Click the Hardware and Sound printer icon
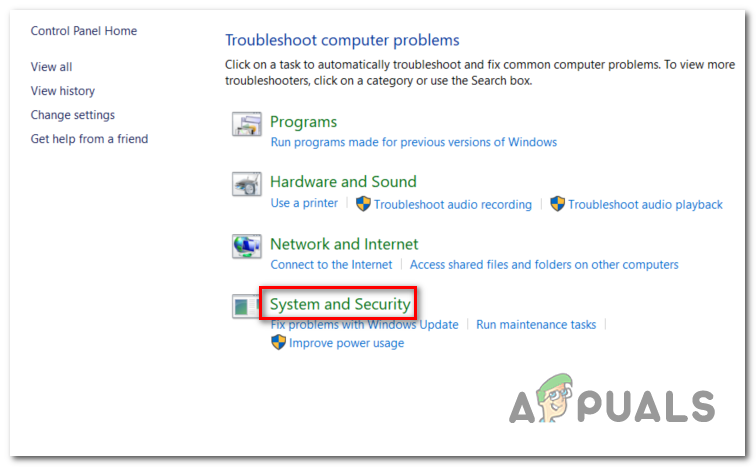This screenshot has width=756, height=467. point(246,184)
